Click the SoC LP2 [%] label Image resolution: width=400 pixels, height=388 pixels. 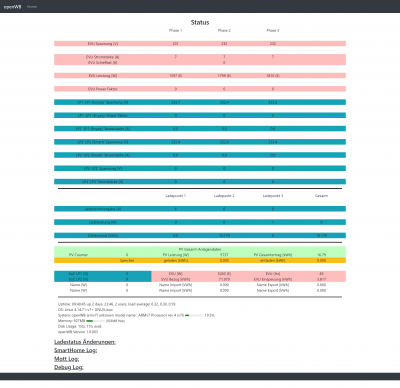coord(78,279)
